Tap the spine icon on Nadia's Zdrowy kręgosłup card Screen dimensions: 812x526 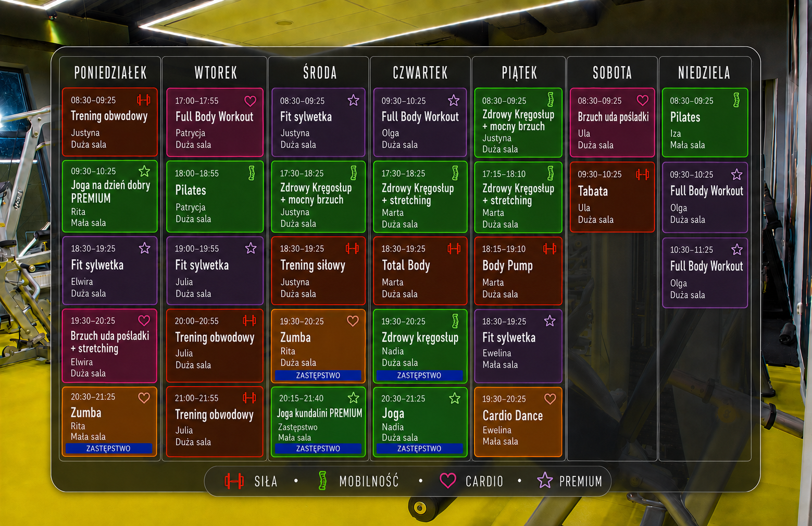click(455, 321)
